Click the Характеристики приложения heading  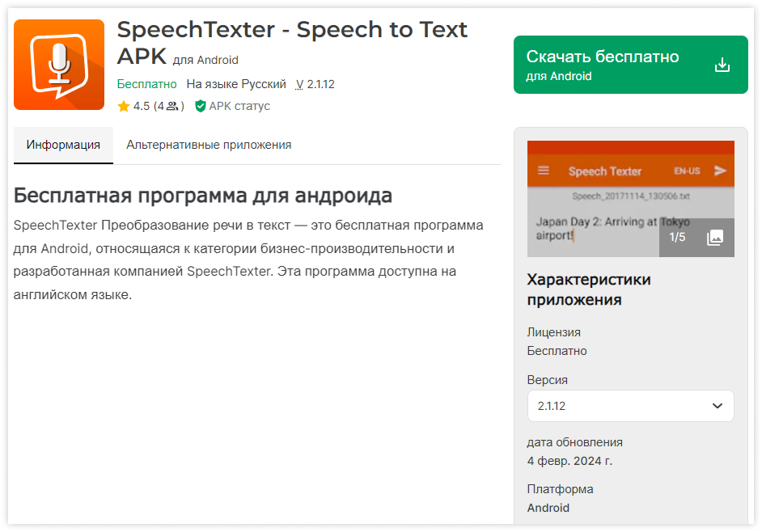click(589, 289)
